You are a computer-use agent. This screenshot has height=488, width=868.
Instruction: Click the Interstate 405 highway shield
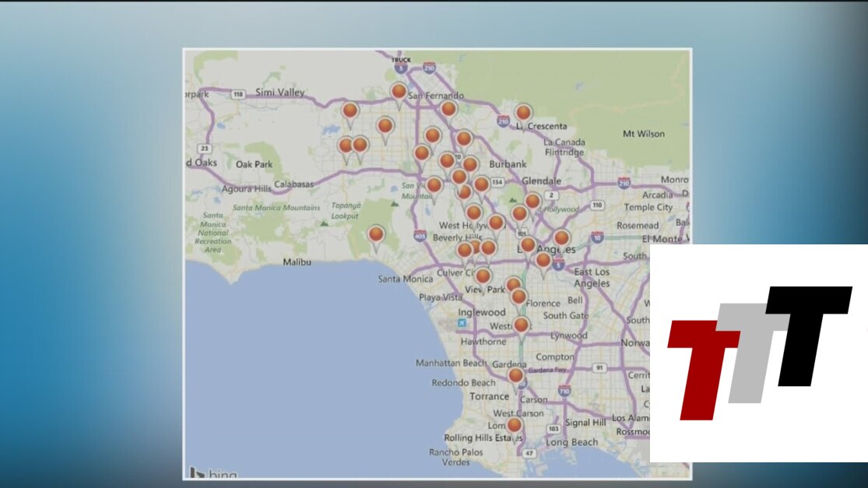[x=421, y=236]
